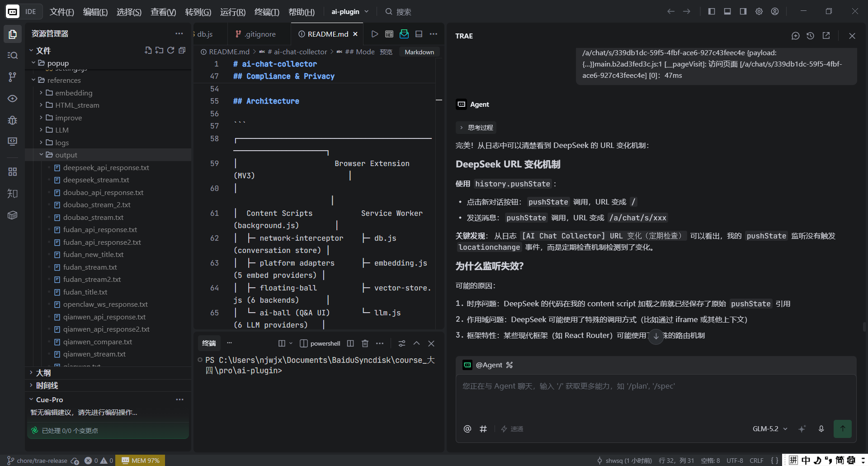868x466 pixels.
Task: Expand the logs folder
Action: (x=108, y=143)
